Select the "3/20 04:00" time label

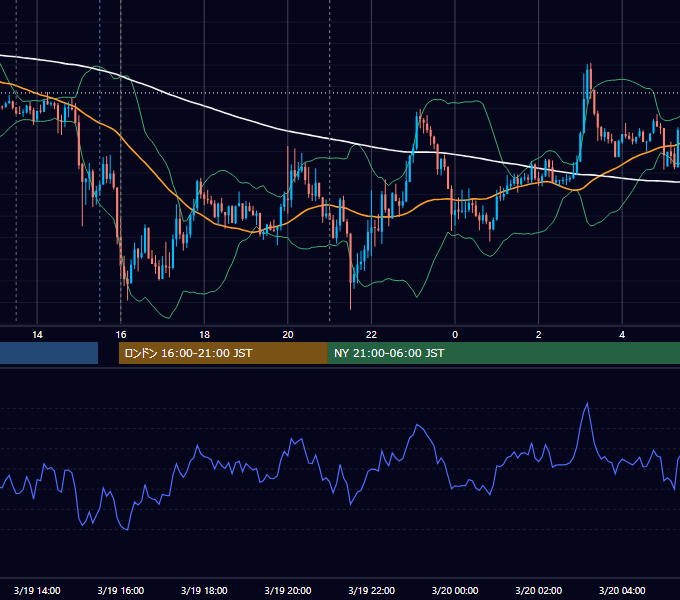pyautogui.click(x=622, y=590)
